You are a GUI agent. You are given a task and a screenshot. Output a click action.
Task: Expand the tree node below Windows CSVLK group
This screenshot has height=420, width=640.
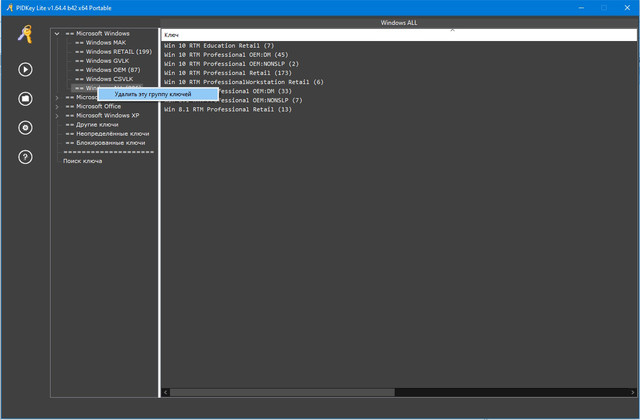(x=57, y=98)
